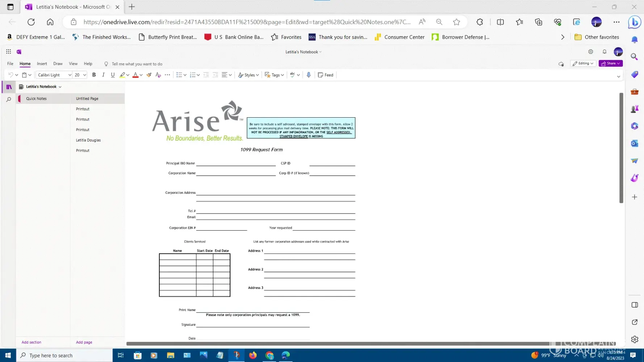
Task: Start dictation with the microphone icon
Action: pyautogui.click(x=309, y=75)
